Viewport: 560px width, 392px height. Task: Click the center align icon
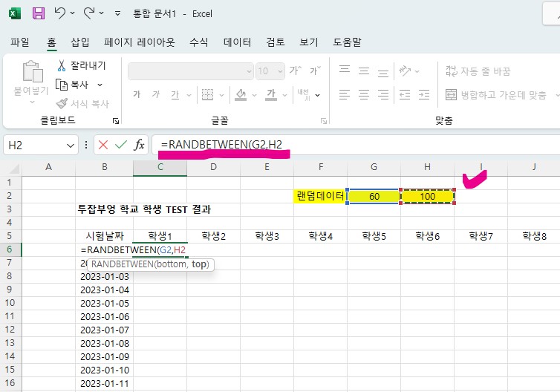point(364,94)
